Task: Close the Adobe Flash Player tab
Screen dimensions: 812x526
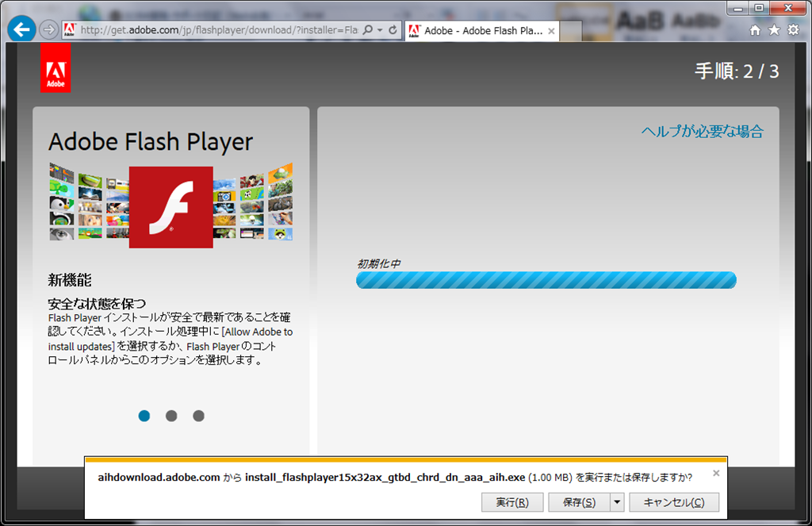Action: click(x=552, y=31)
